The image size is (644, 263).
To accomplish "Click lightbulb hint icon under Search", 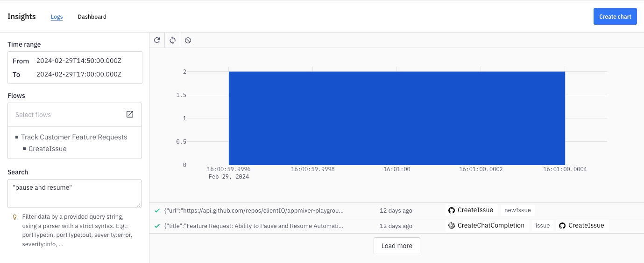I will click(x=14, y=217).
